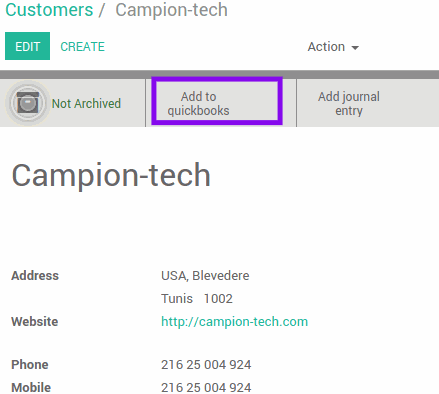This screenshot has height=394, width=439.
Task: Click the Campion-tech record title
Action: click(111, 175)
